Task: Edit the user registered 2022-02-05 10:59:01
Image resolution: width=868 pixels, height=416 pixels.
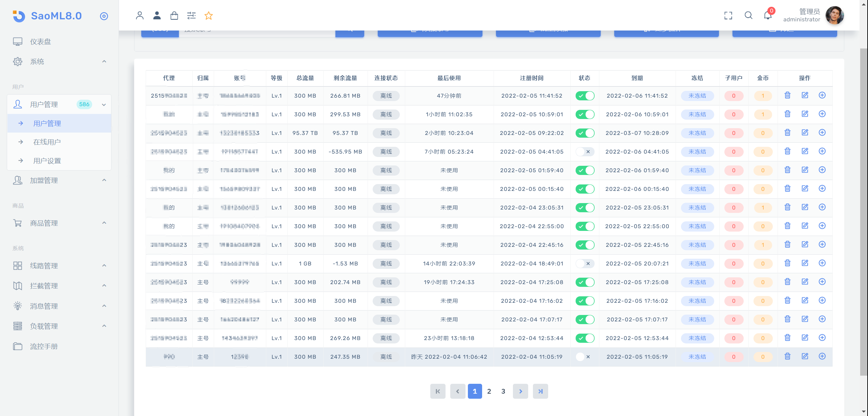Action: click(805, 114)
